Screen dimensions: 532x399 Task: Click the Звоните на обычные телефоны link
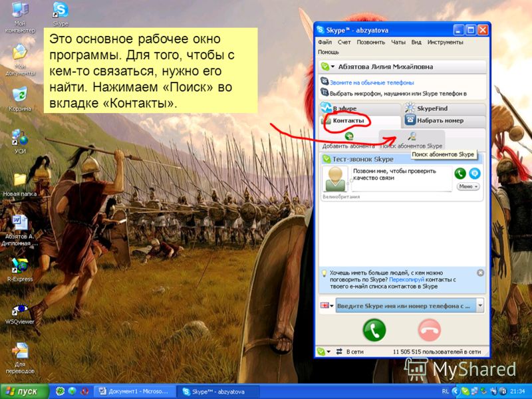coord(372,82)
